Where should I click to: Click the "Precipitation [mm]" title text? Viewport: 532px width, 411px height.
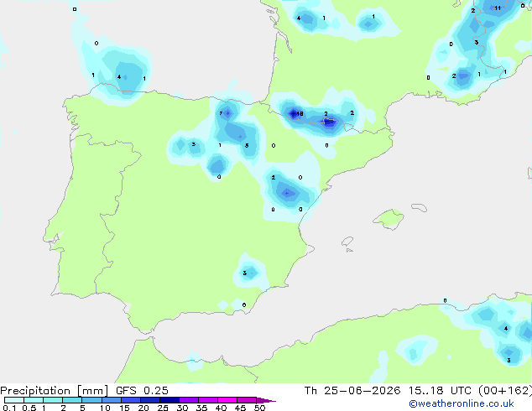55,391
